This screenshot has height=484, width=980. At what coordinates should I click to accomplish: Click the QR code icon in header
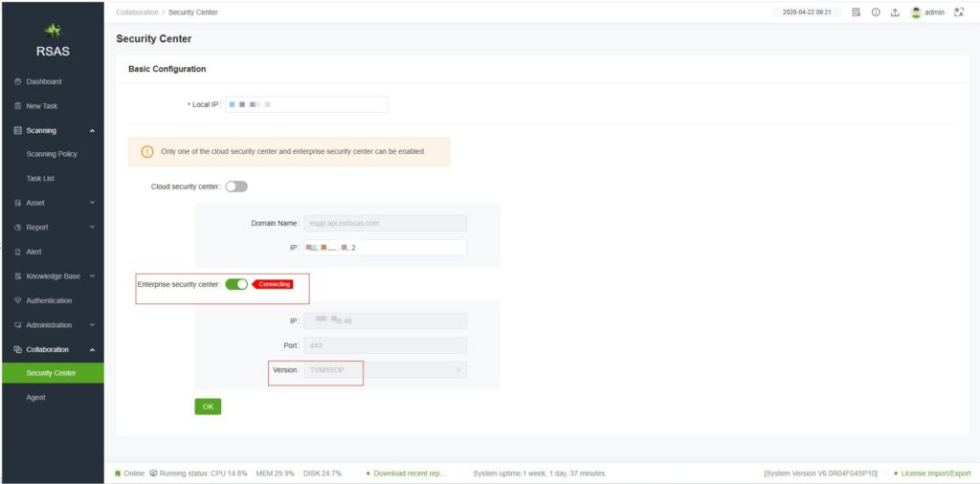[x=857, y=12]
